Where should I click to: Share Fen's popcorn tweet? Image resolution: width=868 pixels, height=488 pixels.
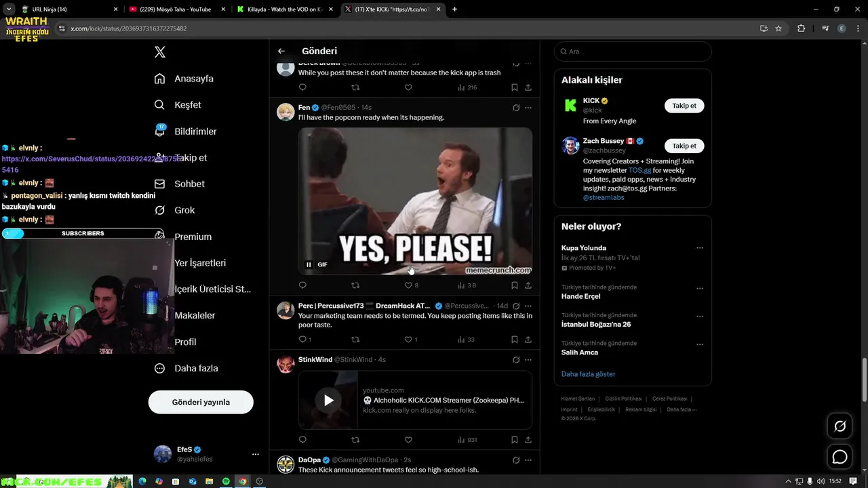point(528,285)
